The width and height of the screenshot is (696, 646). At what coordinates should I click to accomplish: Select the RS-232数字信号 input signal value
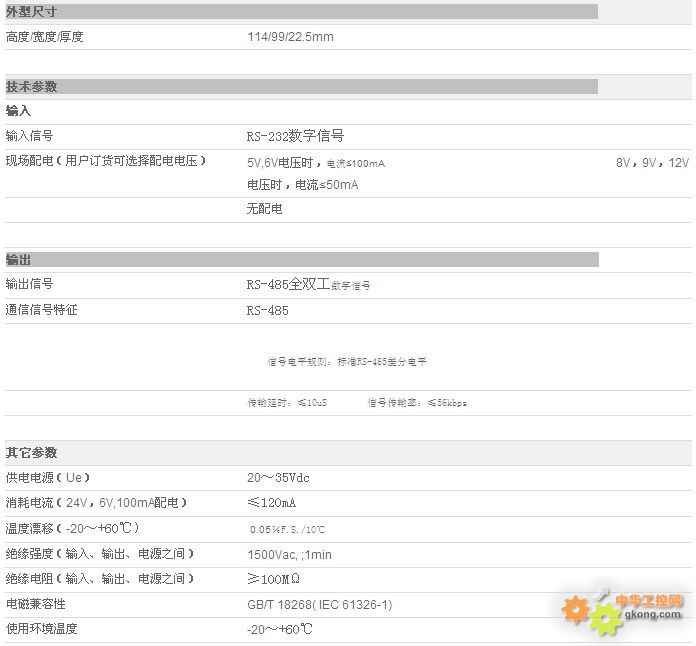pyautogui.click(x=295, y=136)
